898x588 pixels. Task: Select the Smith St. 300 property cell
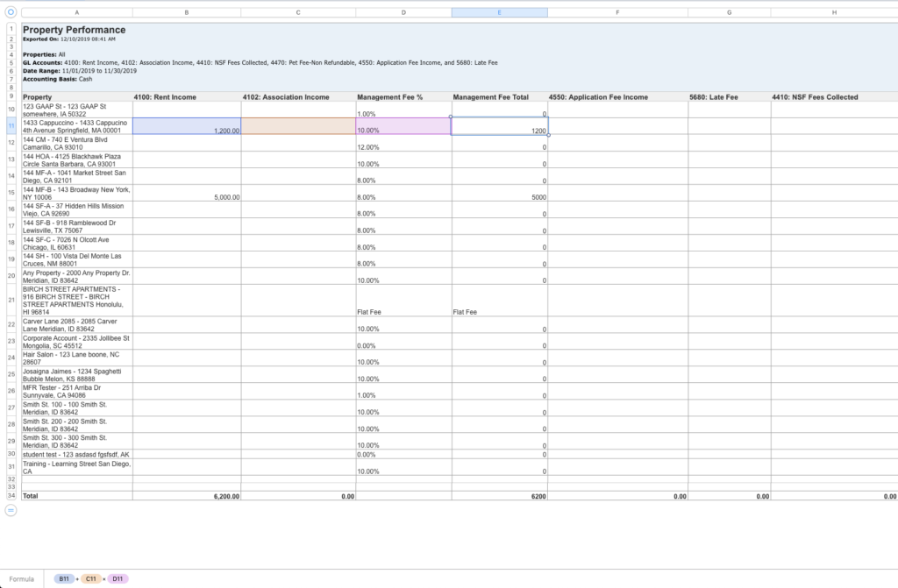pyautogui.click(x=77, y=442)
